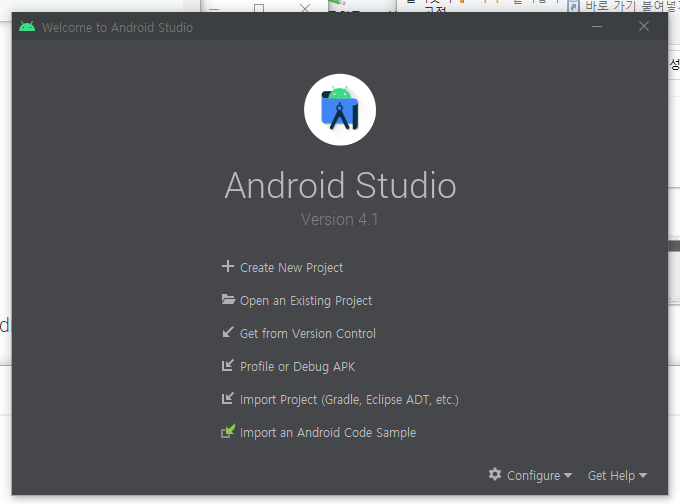Click the dropdown arrow beside Configure

click(568, 476)
